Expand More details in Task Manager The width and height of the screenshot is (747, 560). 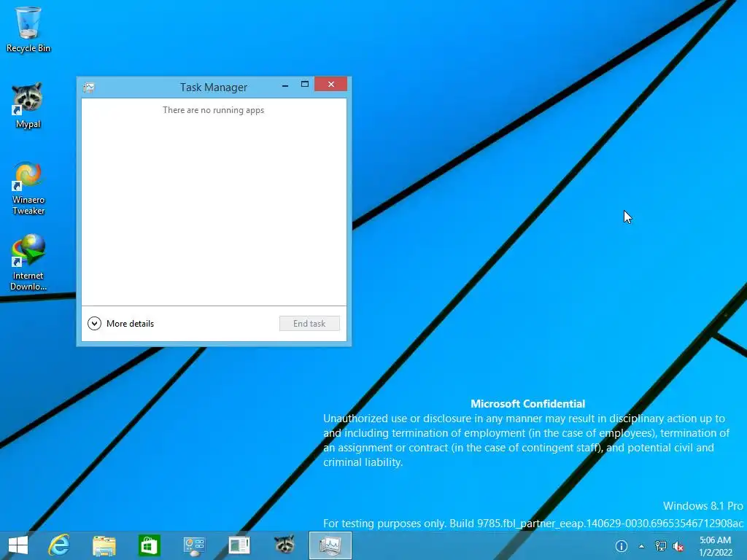click(x=121, y=323)
